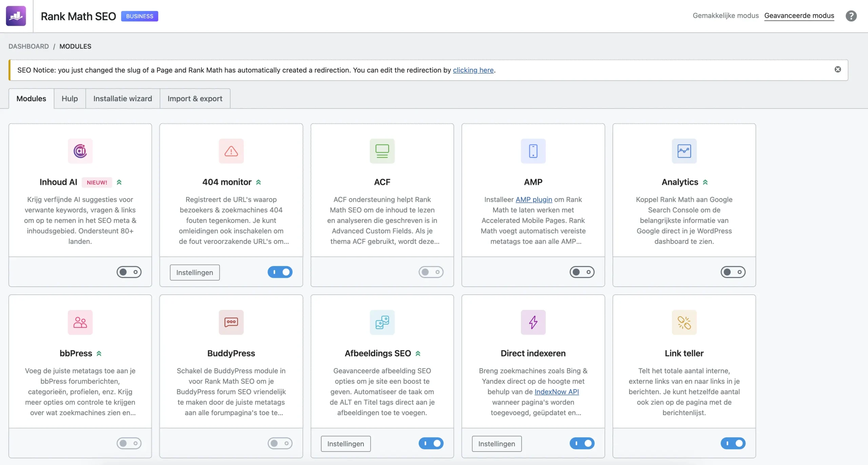Click the upgrade chevron beside Afbeeldings SEO
Viewport: 868px width, 465px height.
(x=418, y=353)
